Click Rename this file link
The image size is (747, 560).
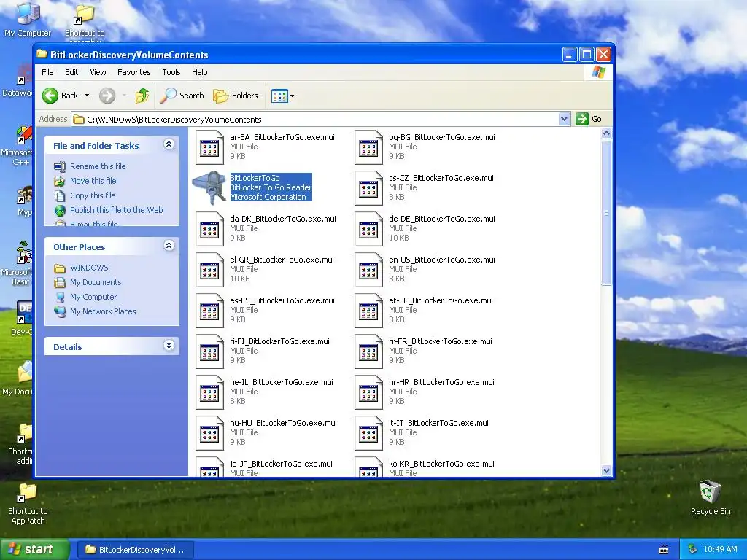[98, 166]
